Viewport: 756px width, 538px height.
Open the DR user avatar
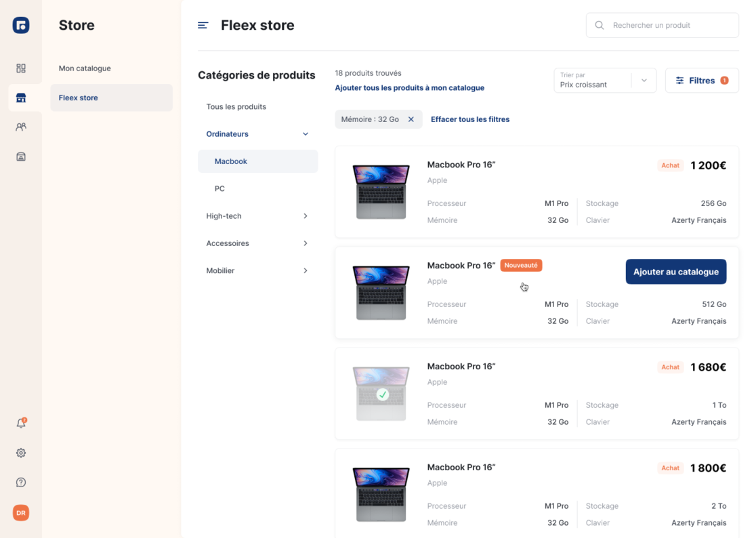click(x=21, y=513)
